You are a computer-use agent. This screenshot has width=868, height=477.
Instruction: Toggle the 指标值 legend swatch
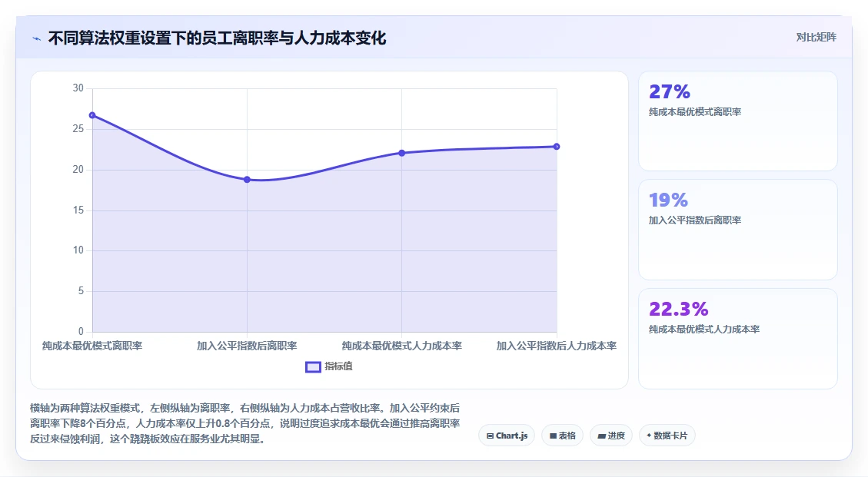313,367
